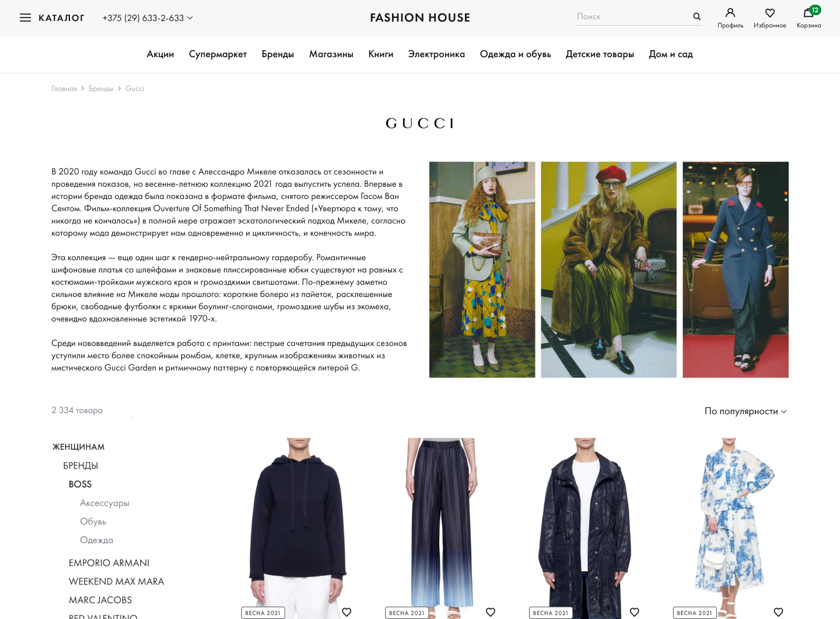Favorite the blue floral dress with heart
This screenshot has height=619, width=840.
(x=778, y=612)
